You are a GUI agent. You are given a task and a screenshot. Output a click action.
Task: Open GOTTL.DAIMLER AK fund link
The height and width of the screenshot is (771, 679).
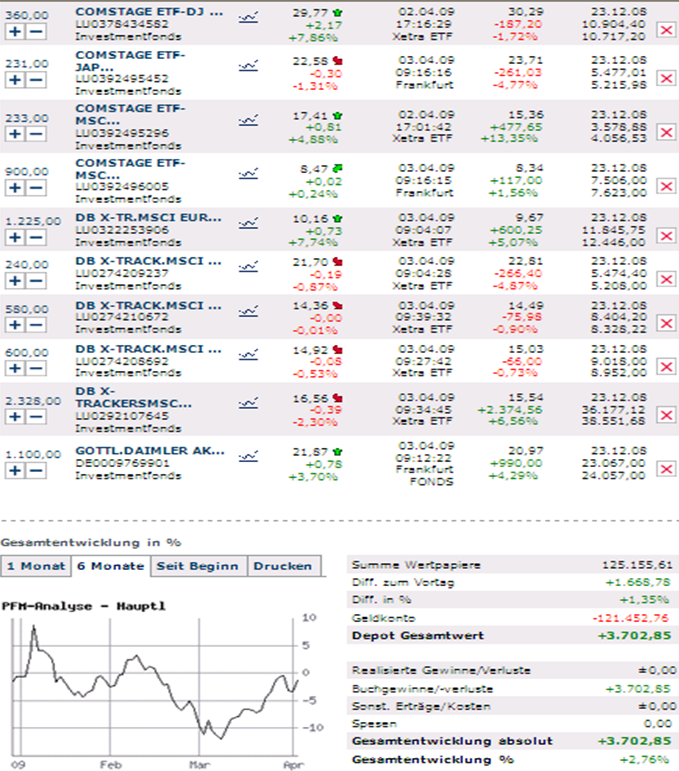tap(150, 450)
